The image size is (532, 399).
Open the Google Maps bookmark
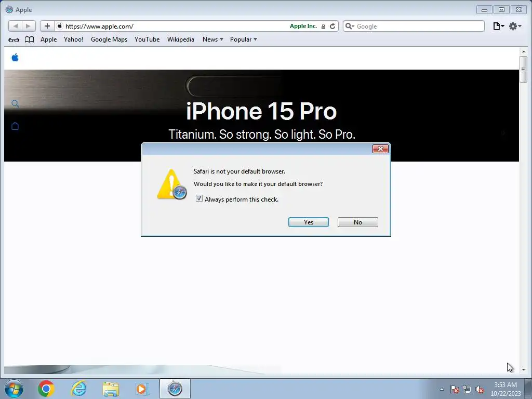click(109, 39)
